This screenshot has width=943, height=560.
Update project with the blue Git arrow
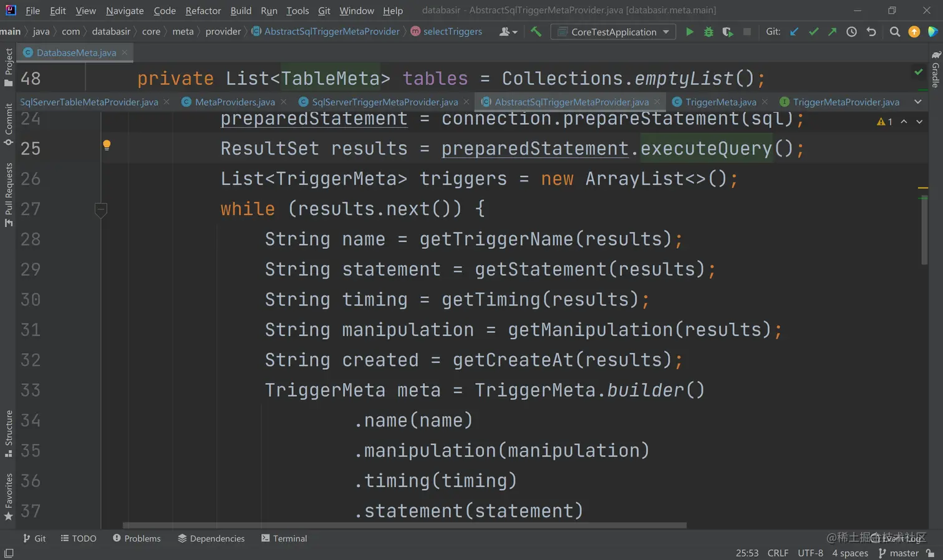point(794,32)
